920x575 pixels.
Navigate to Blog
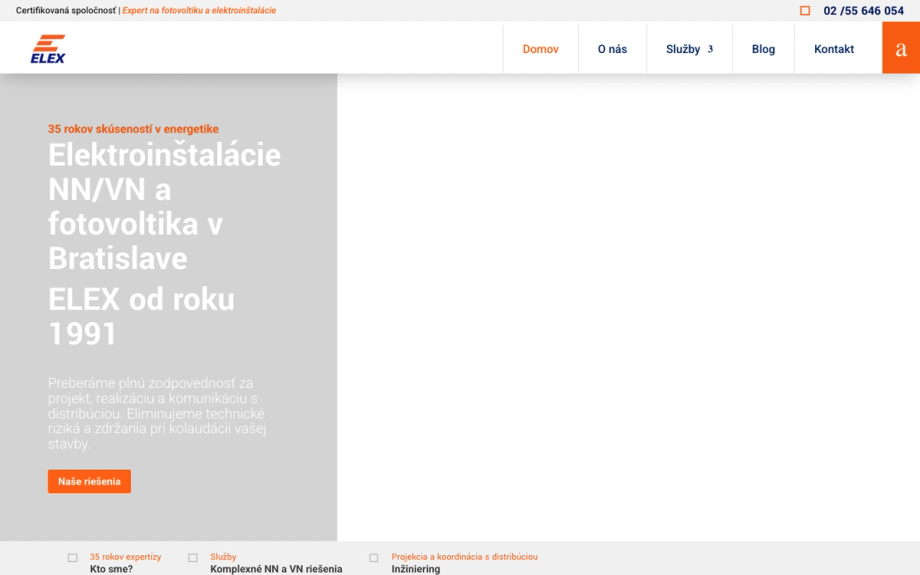(763, 49)
